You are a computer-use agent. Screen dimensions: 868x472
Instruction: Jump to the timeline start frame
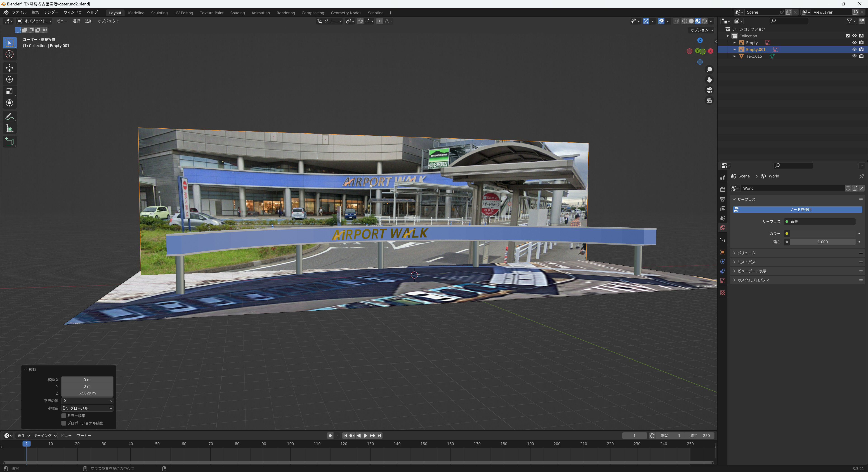tap(345, 436)
